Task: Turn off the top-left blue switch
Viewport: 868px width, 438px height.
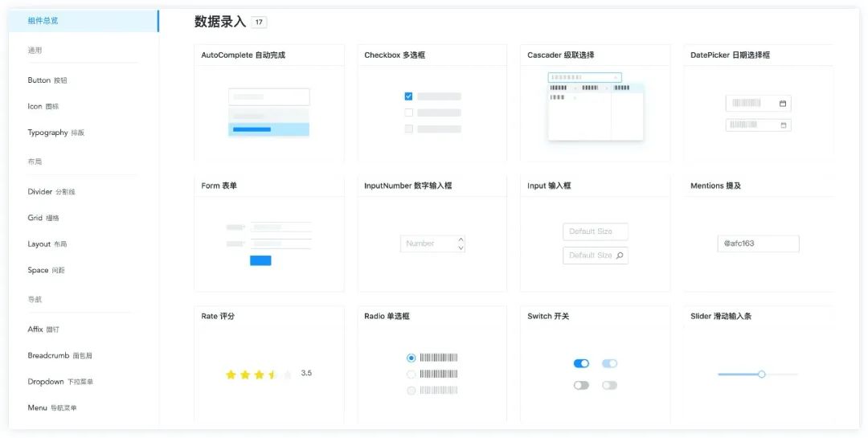Action: [581, 363]
